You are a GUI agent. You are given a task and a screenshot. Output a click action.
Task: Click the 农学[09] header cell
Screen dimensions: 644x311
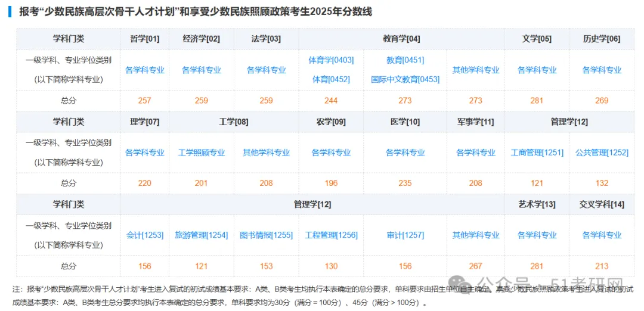coord(331,122)
